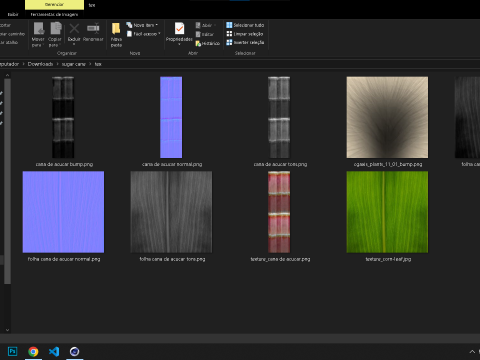Click the Excluir X icon

74,29
